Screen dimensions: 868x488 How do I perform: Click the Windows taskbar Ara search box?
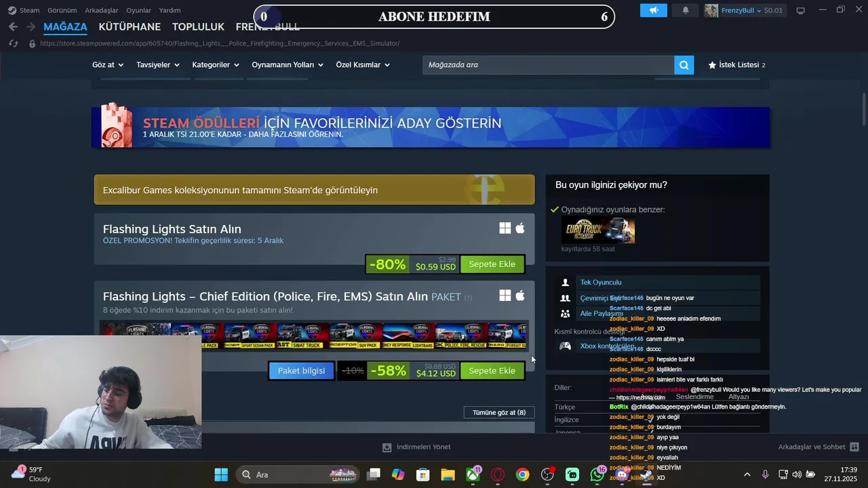[298, 474]
